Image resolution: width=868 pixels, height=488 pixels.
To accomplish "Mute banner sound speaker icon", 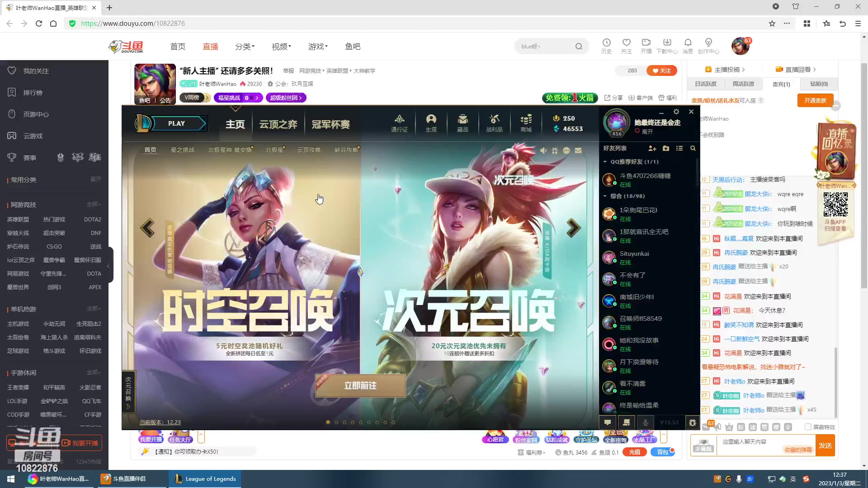I will pos(543,150).
